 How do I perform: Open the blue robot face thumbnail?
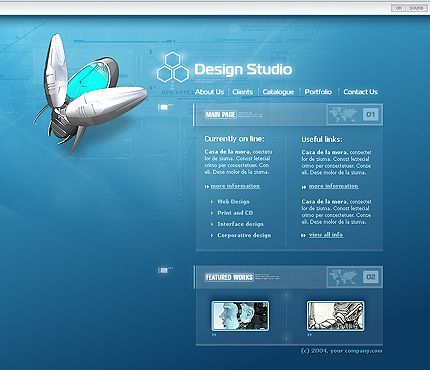pyautogui.click(x=240, y=316)
